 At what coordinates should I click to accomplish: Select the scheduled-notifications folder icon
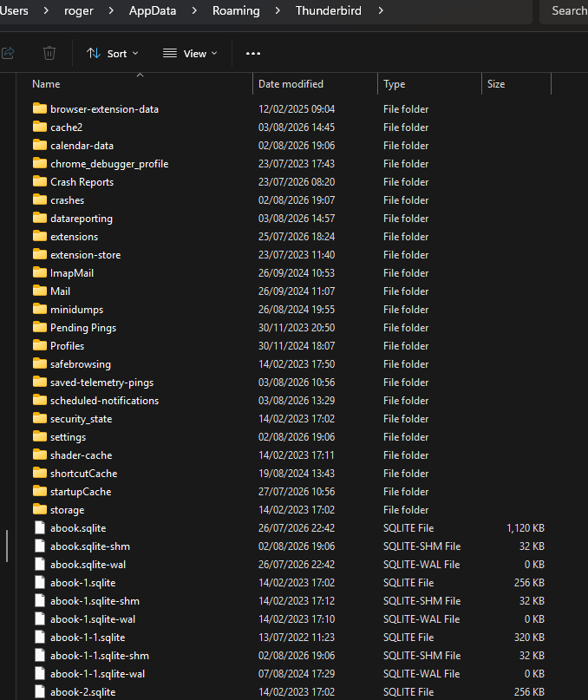[40, 400]
